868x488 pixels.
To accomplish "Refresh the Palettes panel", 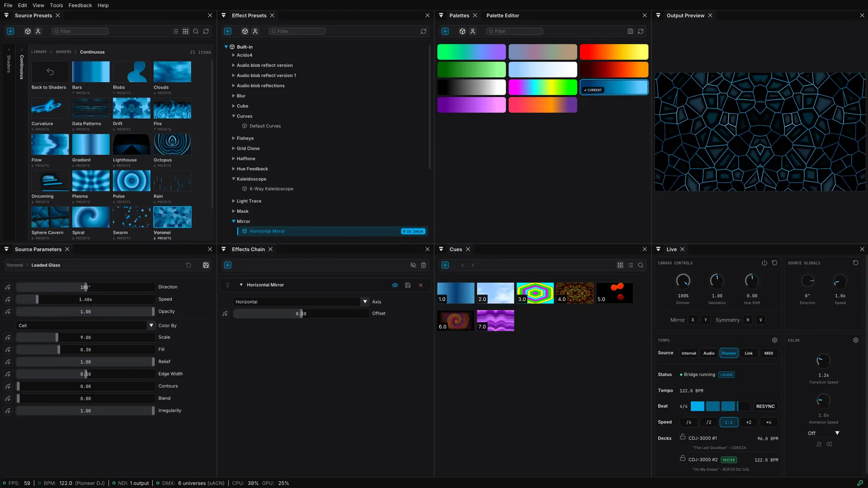I will pos(641,31).
